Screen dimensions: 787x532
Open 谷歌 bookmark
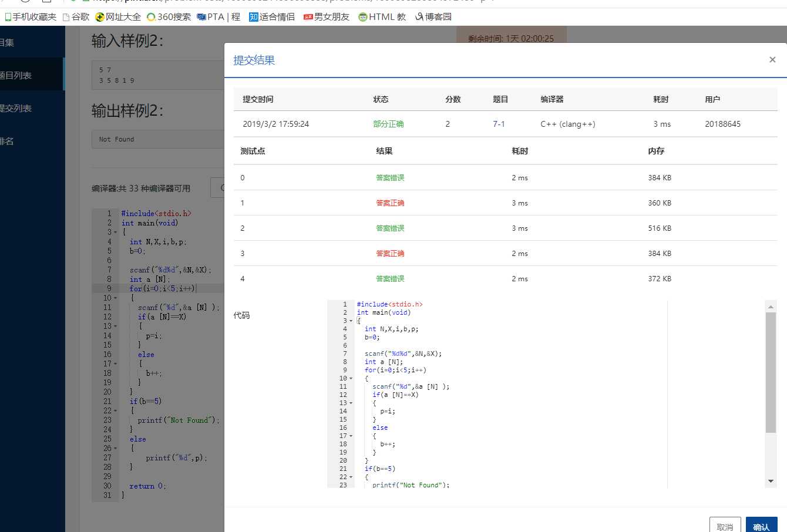(76, 16)
